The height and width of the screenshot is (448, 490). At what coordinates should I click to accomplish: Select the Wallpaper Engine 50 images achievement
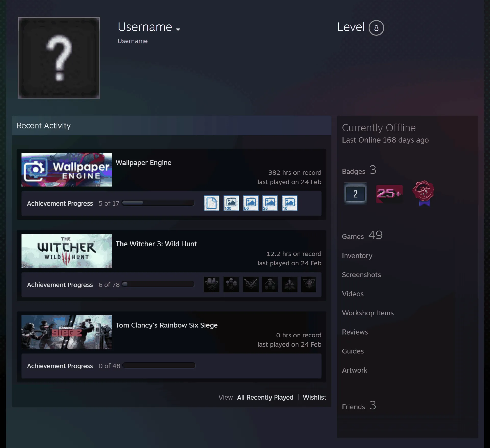(x=251, y=203)
